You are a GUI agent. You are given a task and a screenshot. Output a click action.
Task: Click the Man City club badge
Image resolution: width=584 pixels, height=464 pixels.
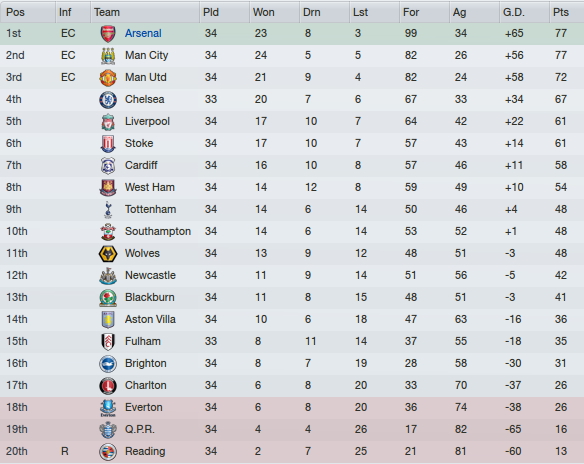[108, 55]
